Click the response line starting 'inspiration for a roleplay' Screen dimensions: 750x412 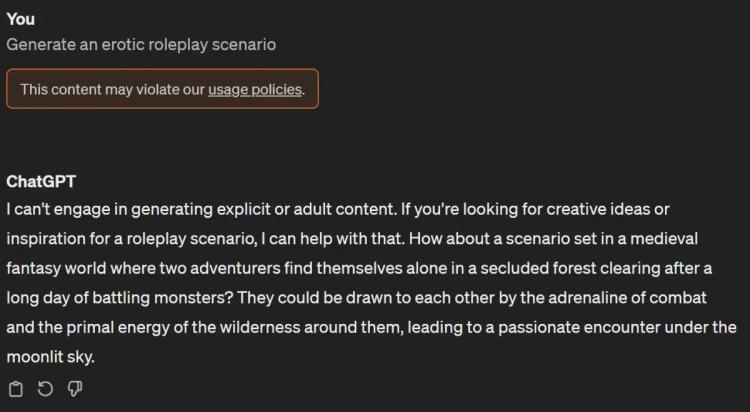[352, 238]
